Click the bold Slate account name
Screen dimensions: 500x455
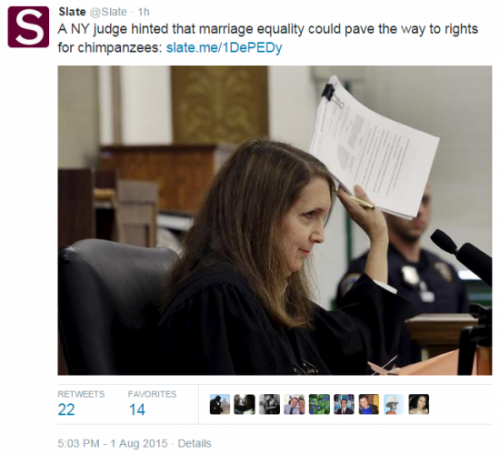(x=72, y=12)
